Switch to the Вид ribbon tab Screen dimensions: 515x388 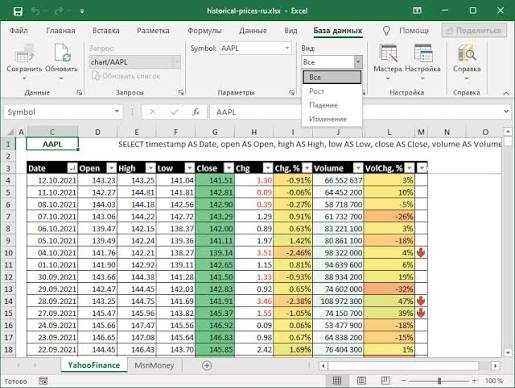point(291,31)
